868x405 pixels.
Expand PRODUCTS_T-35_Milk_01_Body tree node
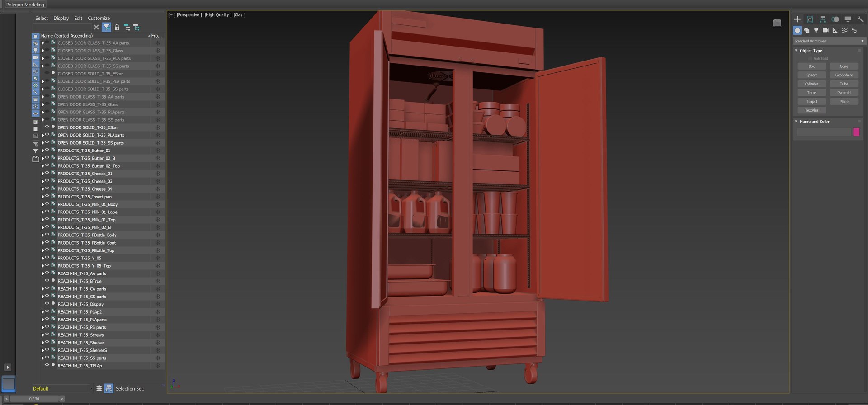click(x=43, y=204)
